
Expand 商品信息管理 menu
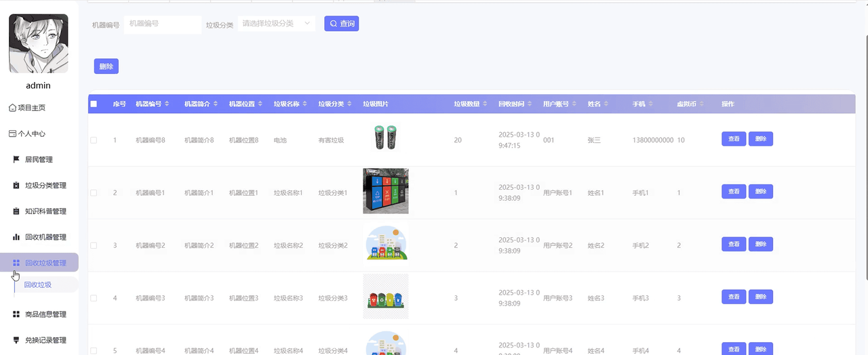[41, 314]
